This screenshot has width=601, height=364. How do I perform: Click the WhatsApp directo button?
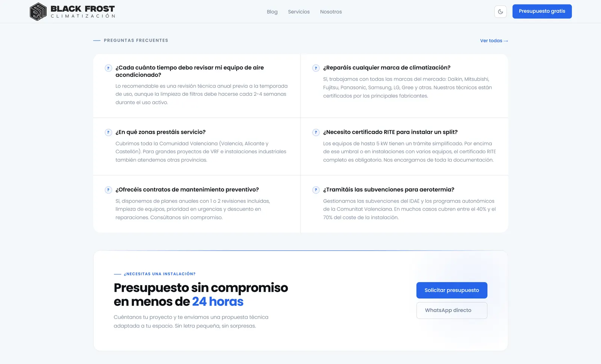[x=452, y=310]
